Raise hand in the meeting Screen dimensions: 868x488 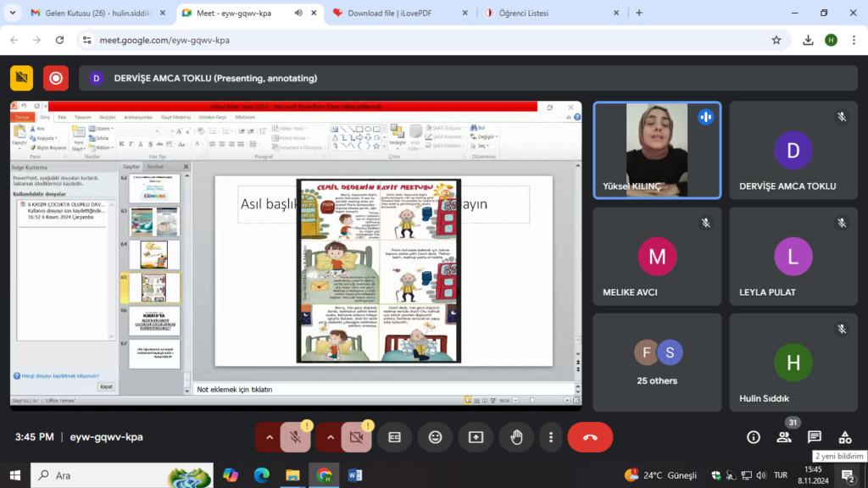pyautogui.click(x=516, y=437)
